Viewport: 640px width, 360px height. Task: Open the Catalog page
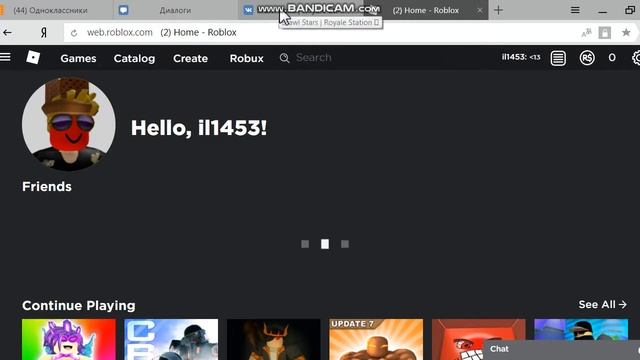pyautogui.click(x=134, y=58)
